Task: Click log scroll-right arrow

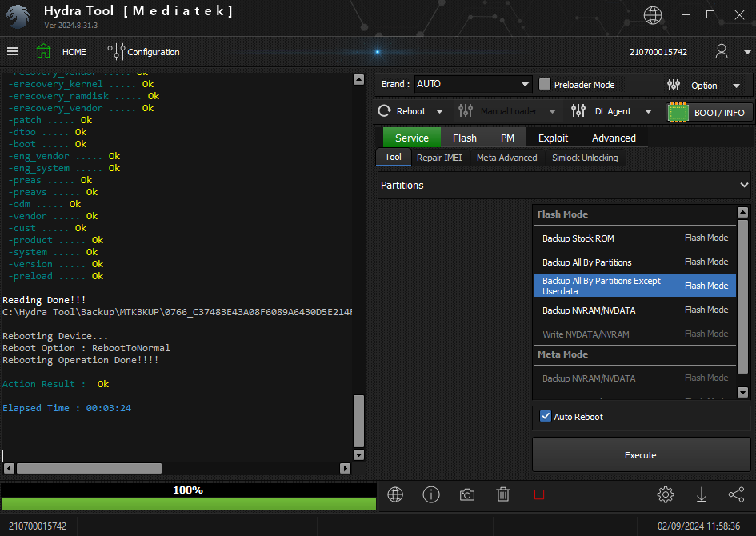Action: [345, 468]
